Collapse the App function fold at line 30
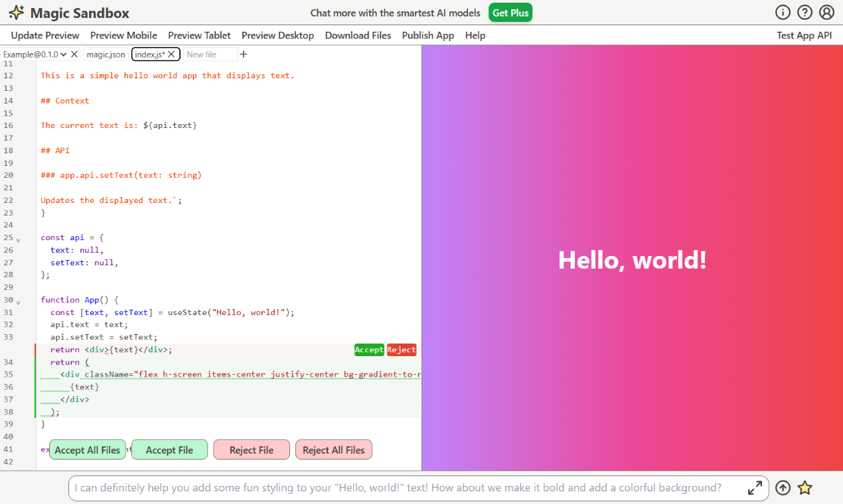The height and width of the screenshot is (504, 843). point(18,302)
